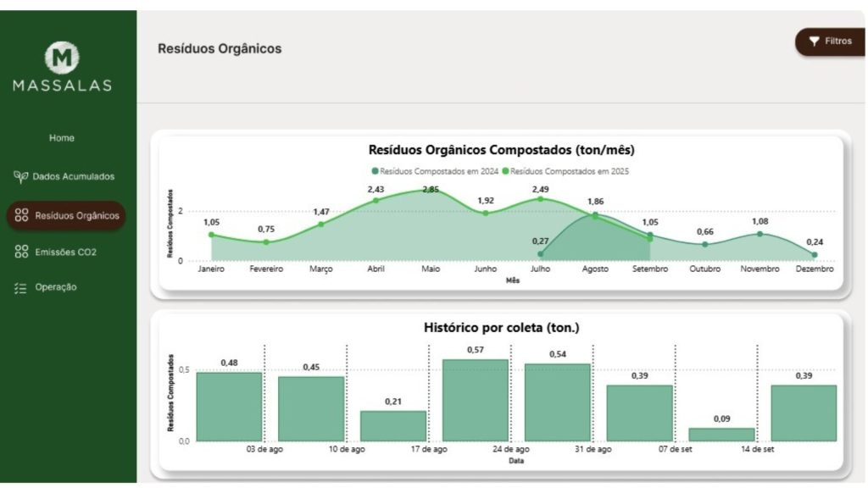Click the Data axis title
Image resolution: width=868 pixels, height=488 pixels.
pyautogui.click(x=516, y=460)
